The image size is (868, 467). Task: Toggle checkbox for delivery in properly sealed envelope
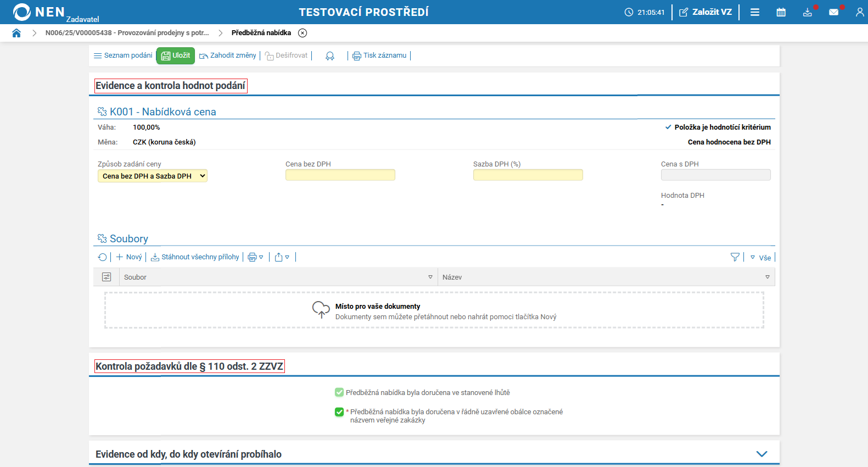point(339,412)
